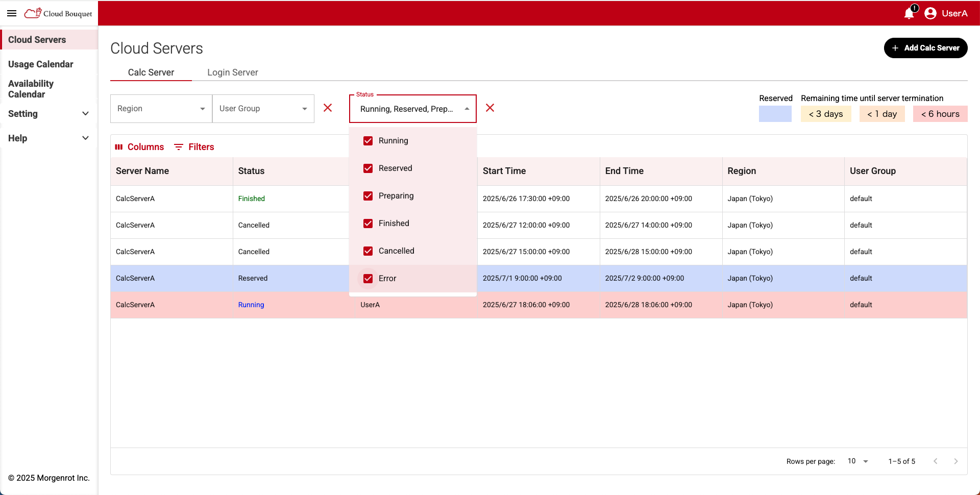
Task: Switch to the Login Server tab
Action: [232, 72]
